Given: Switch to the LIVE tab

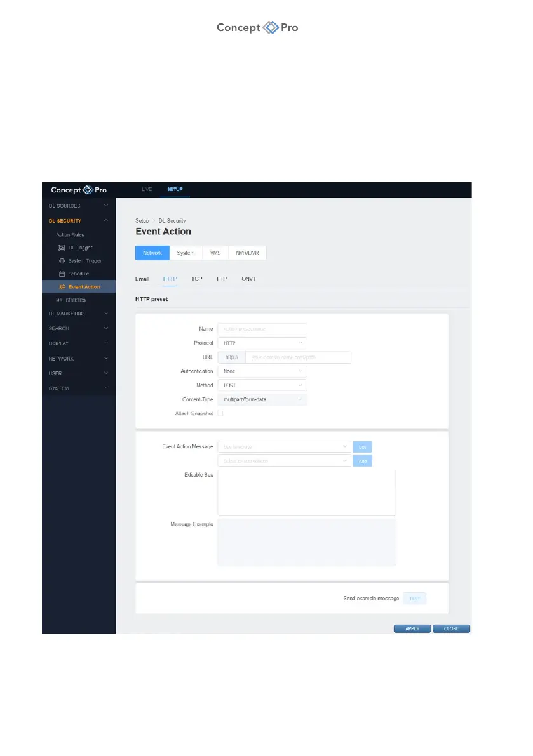Looking at the screenshot, I should pos(147,190).
